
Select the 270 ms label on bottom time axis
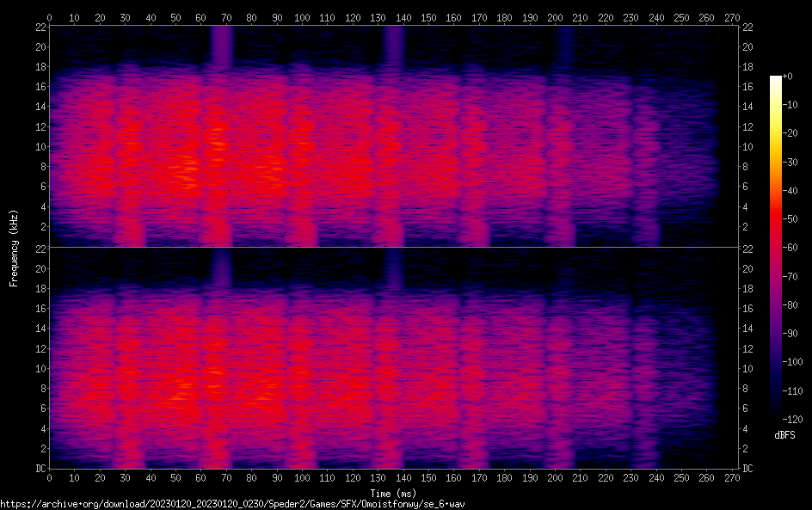point(732,478)
